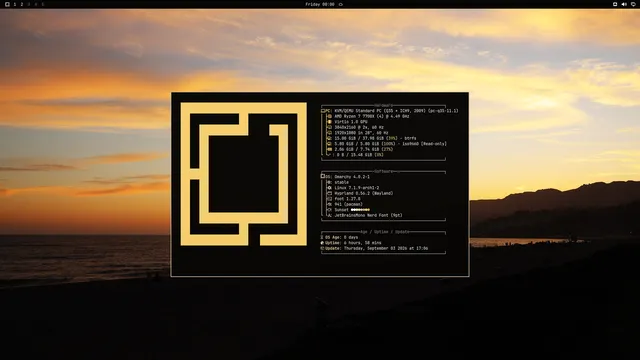Click the btrfs disk usage text
Image resolution: width=640 pixels, height=360 pixels.
tap(376, 138)
